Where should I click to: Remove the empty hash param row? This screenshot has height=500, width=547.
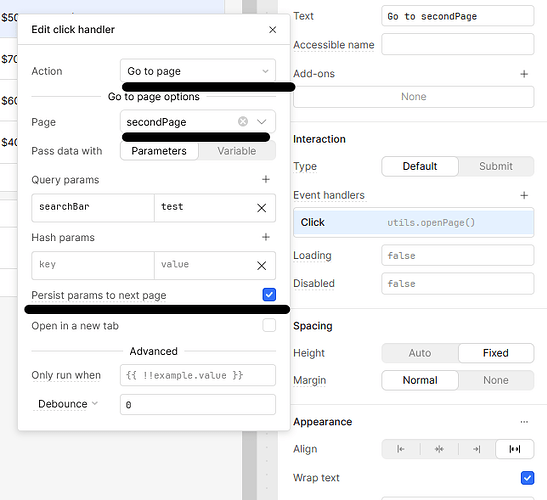pyautogui.click(x=262, y=266)
